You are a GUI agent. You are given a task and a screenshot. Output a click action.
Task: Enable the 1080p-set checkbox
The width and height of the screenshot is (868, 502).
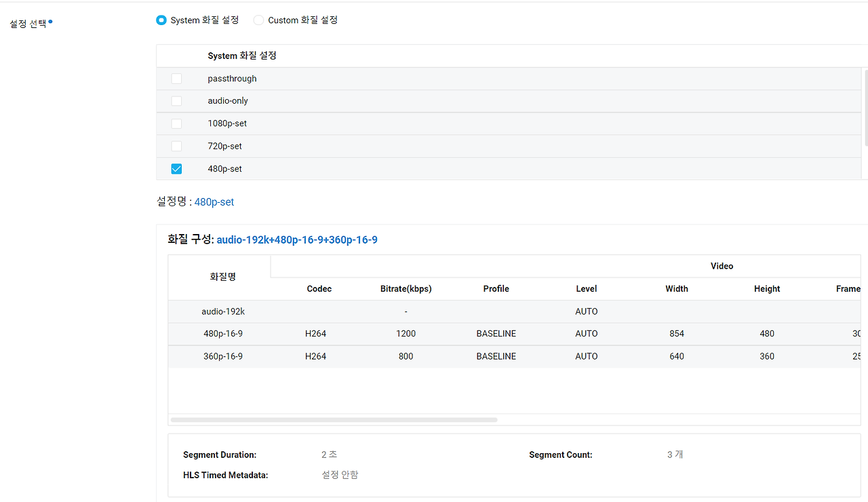(x=176, y=123)
